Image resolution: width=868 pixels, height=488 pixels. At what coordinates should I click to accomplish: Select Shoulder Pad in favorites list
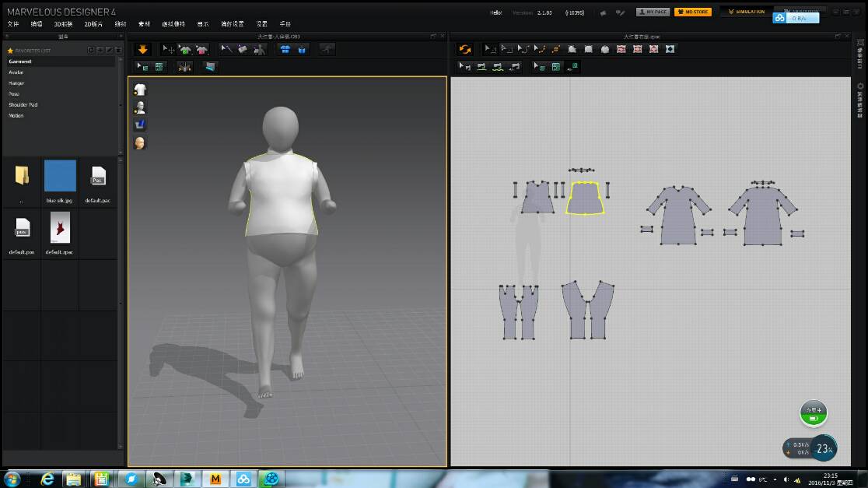tap(23, 104)
